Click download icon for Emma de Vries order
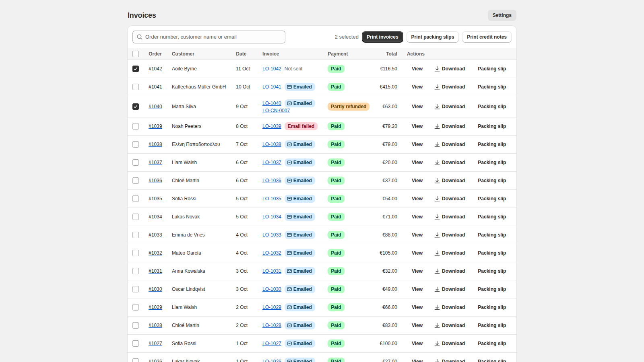 click(x=437, y=235)
